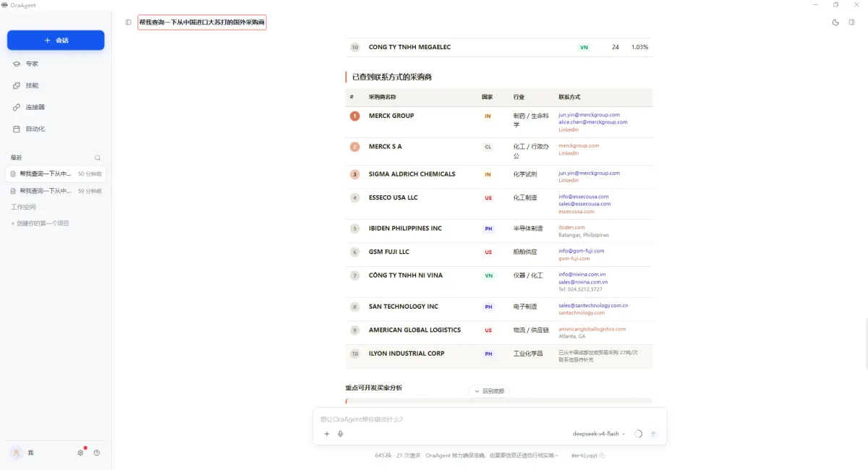Open LinkedIn link for SIGMA ALDRICH CHEMICALS

[x=569, y=181]
